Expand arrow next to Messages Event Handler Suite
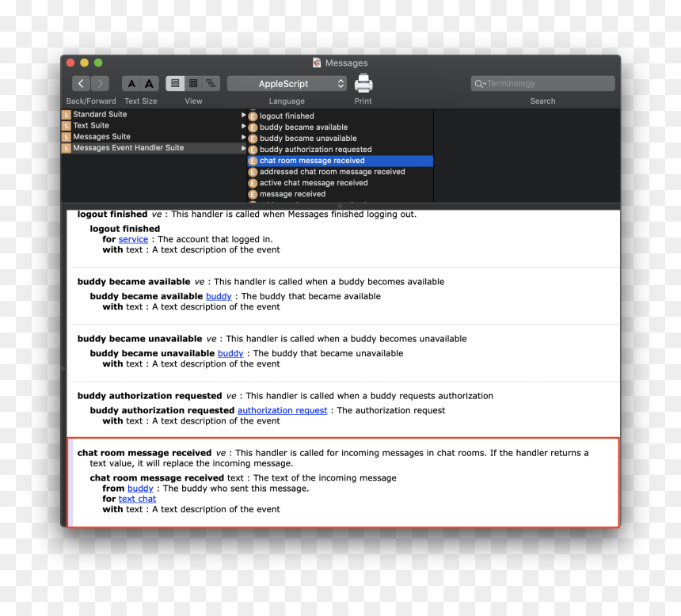This screenshot has width=681, height=616. pos(243,148)
